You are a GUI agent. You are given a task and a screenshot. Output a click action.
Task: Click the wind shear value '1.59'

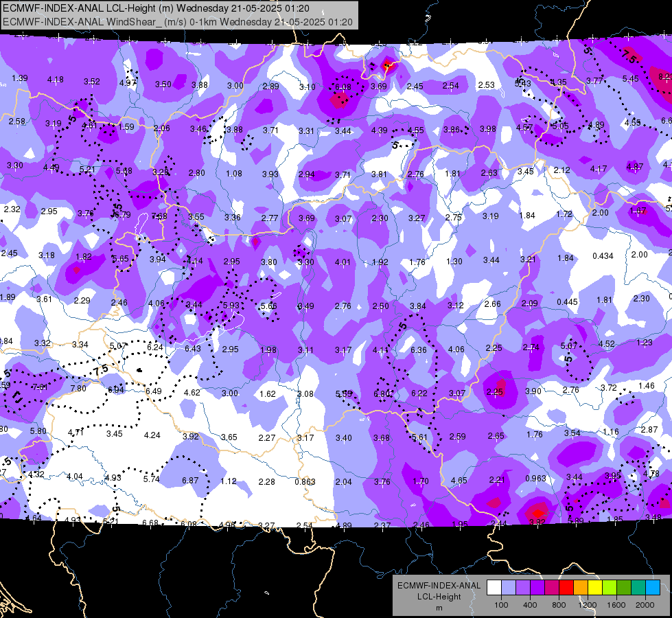pos(126,127)
